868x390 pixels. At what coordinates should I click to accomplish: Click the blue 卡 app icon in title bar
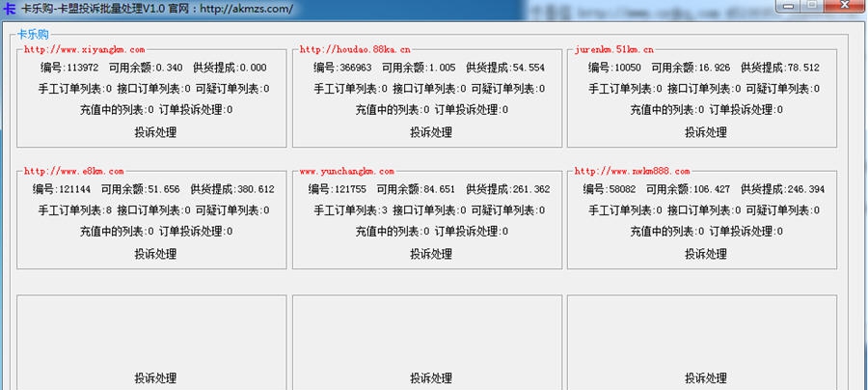coord(10,9)
